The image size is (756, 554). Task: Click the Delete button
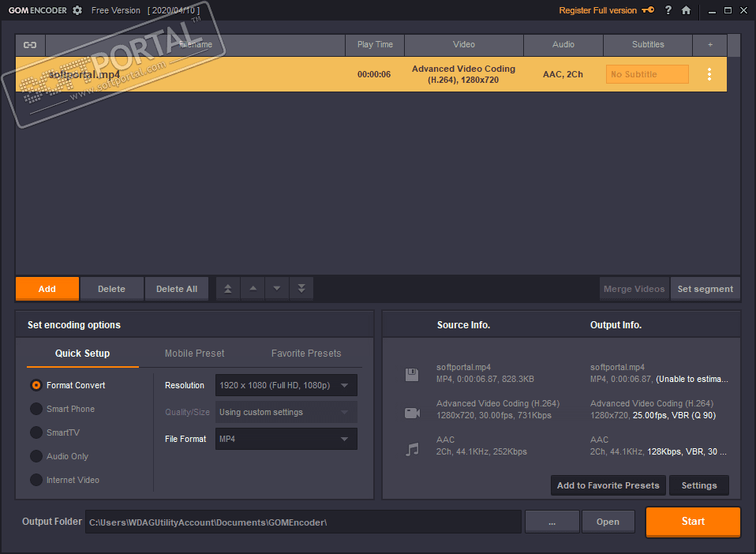click(111, 289)
